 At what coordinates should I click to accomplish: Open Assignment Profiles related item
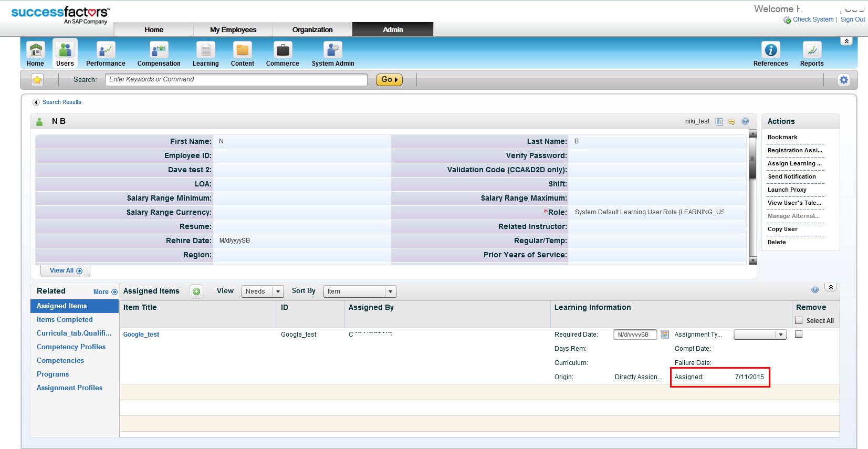[x=69, y=388]
